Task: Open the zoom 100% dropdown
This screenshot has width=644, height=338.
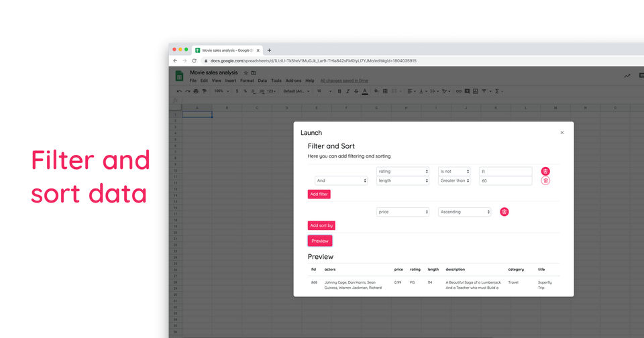Action: pyautogui.click(x=221, y=91)
